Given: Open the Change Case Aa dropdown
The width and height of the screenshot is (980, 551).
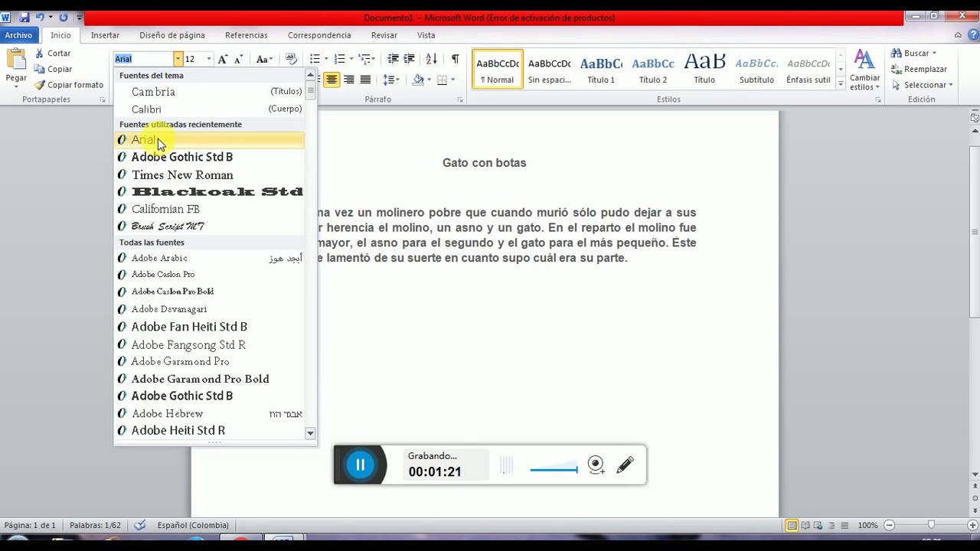Looking at the screenshot, I should tap(264, 59).
